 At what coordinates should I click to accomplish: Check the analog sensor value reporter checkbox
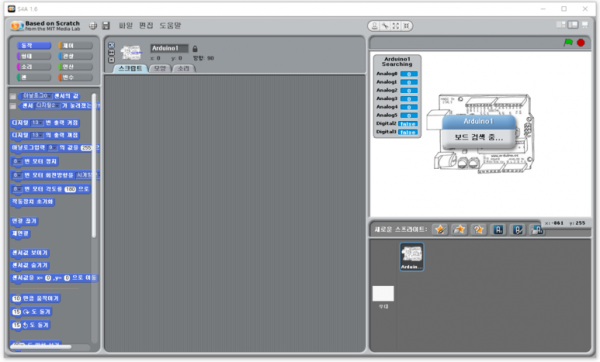13,96
